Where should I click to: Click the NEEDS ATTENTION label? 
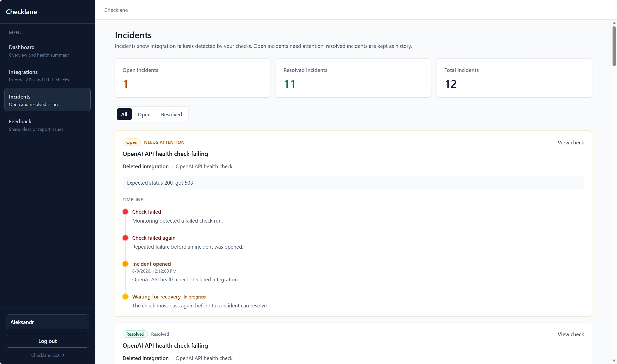(x=164, y=142)
